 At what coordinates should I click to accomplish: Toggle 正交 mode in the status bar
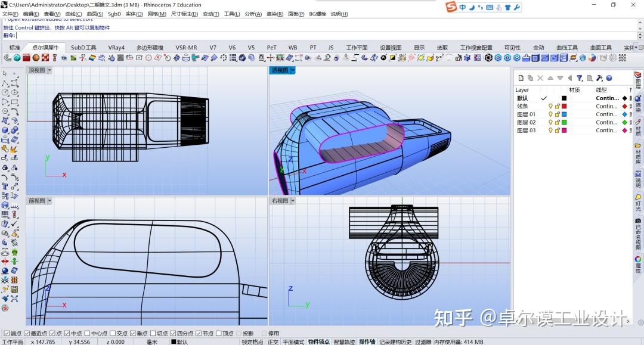[273, 342]
